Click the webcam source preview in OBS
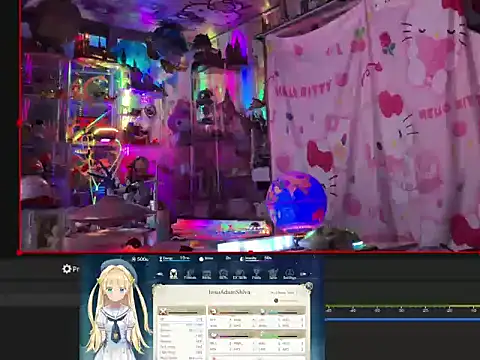The height and width of the screenshot is (360, 480). [x=250, y=126]
